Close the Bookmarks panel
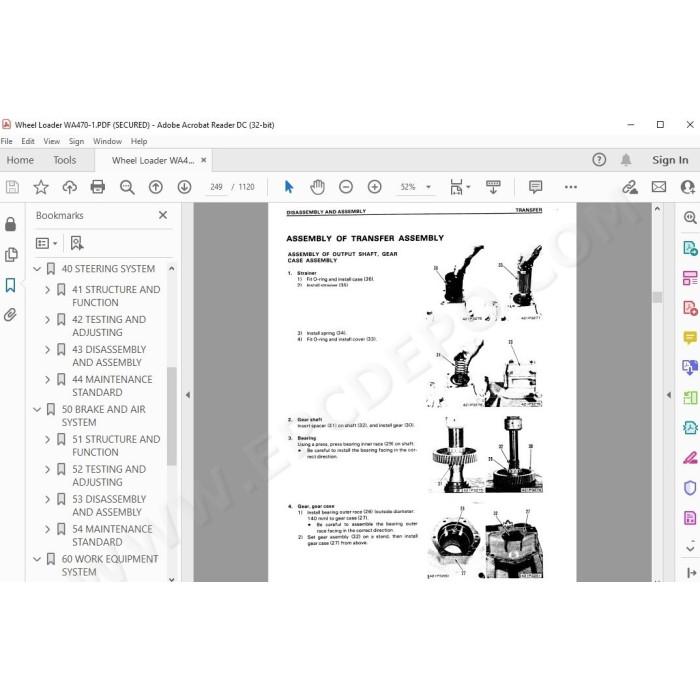Image resolution: width=700 pixels, height=700 pixels. (x=163, y=215)
